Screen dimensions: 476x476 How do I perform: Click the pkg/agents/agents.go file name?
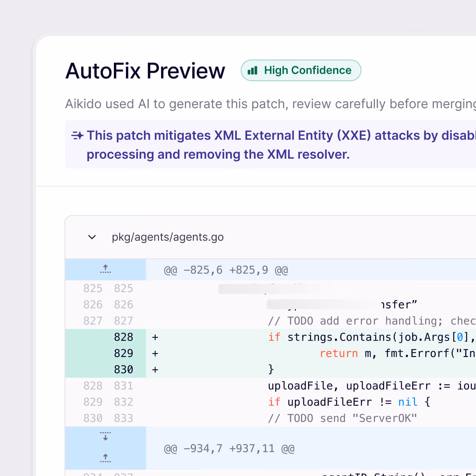pyautogui.click(x=168, y=237)
